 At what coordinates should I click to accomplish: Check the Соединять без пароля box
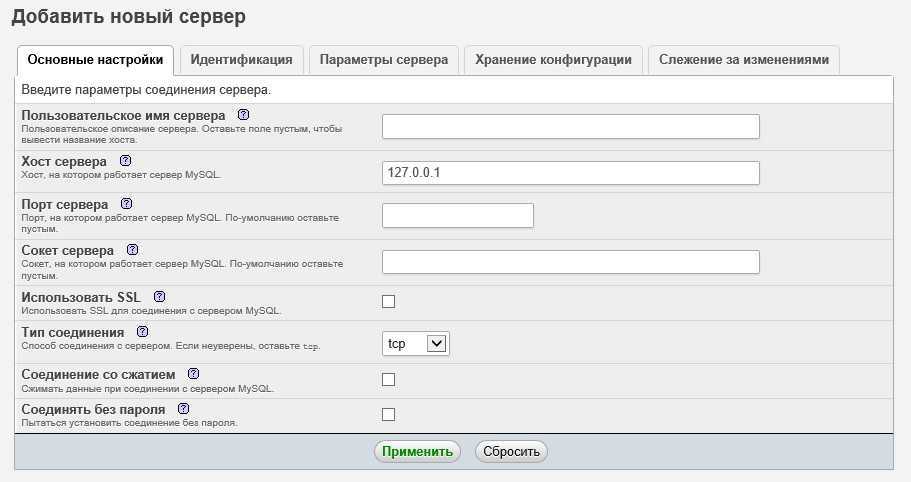click(389, 414)
